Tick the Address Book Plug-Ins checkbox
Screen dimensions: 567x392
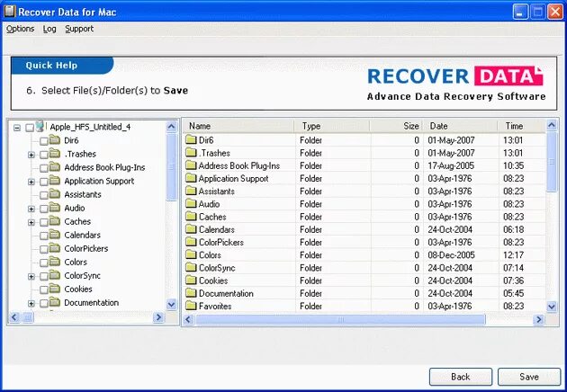[x=44, y=168]
